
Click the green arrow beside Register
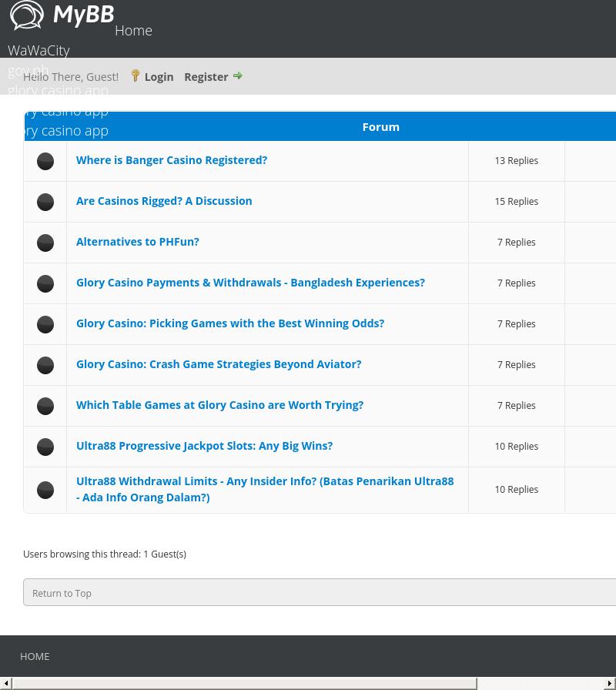[238, 75]
